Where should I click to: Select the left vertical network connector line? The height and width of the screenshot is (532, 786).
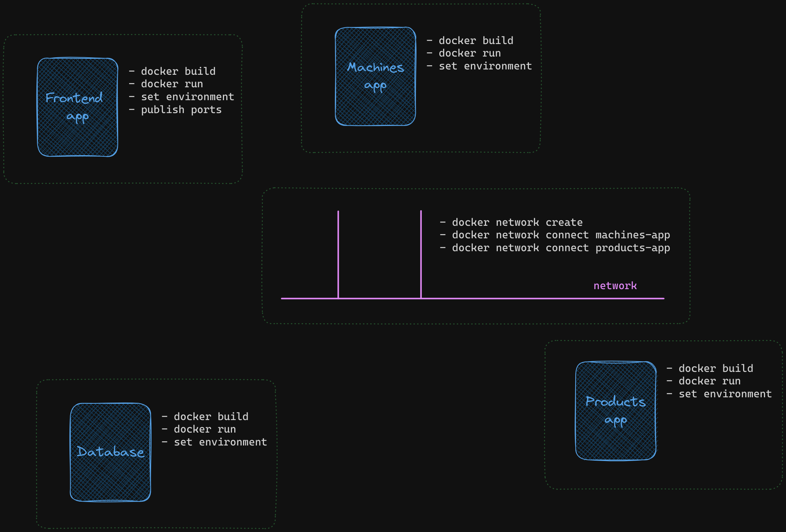338,254
